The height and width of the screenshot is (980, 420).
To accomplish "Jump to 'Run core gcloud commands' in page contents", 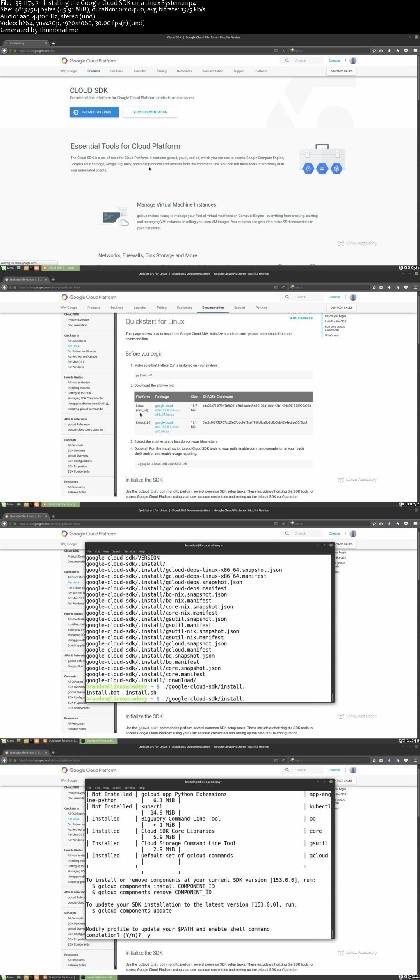I will click(335, 328).
